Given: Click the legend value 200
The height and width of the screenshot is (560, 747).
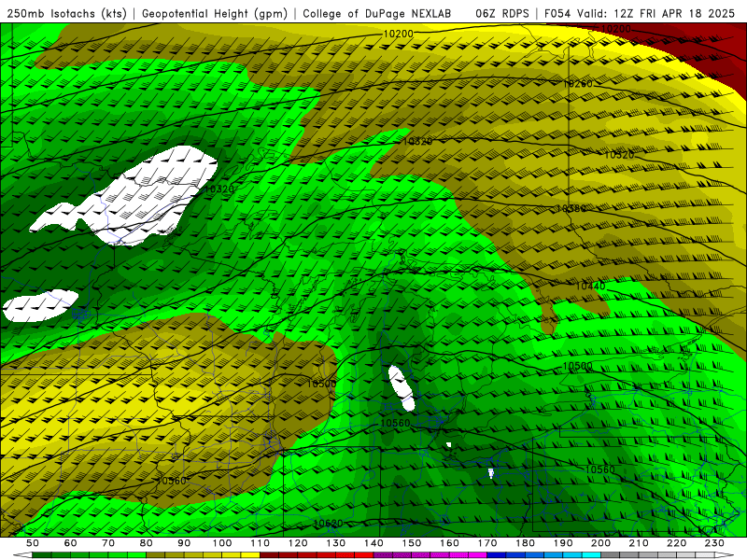Looking at the screenshot, I should point(600,543).
